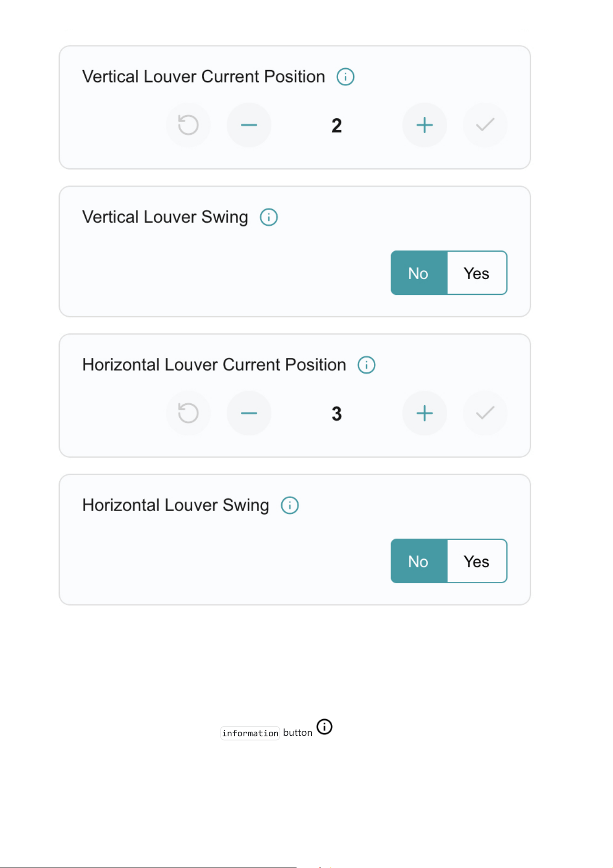
Task: Set Horizontal Louver Swing to No
Action: click(419, 561)
